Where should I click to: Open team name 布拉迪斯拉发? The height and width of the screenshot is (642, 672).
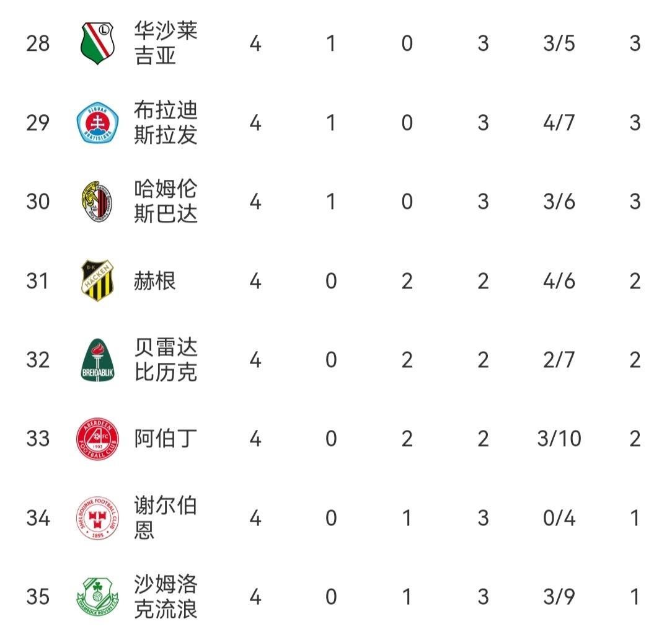tap(166, 123)
